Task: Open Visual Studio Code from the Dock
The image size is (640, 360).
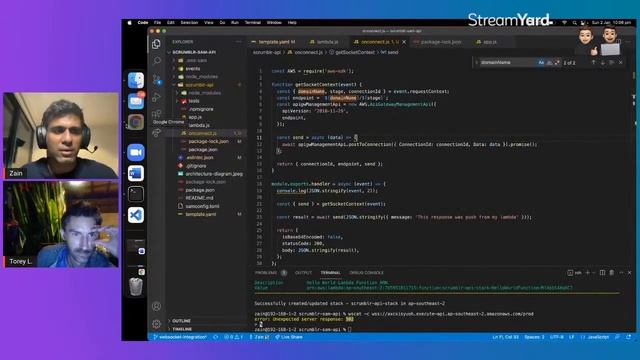Action: [136, 215]
